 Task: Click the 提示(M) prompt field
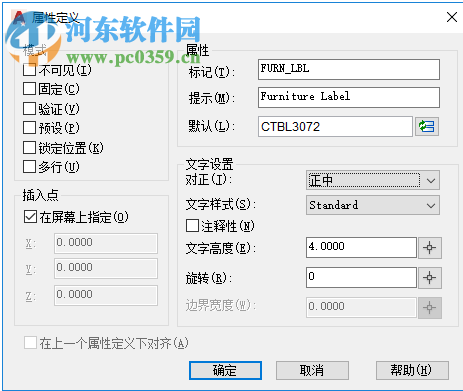[x=349, y=97]
